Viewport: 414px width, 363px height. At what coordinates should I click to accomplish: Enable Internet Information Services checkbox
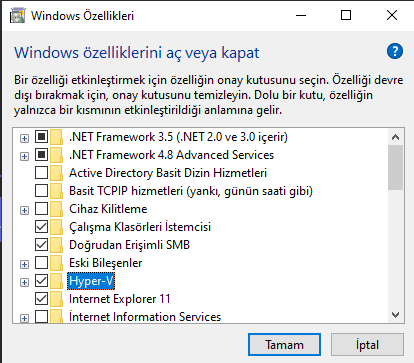point(41,317)
